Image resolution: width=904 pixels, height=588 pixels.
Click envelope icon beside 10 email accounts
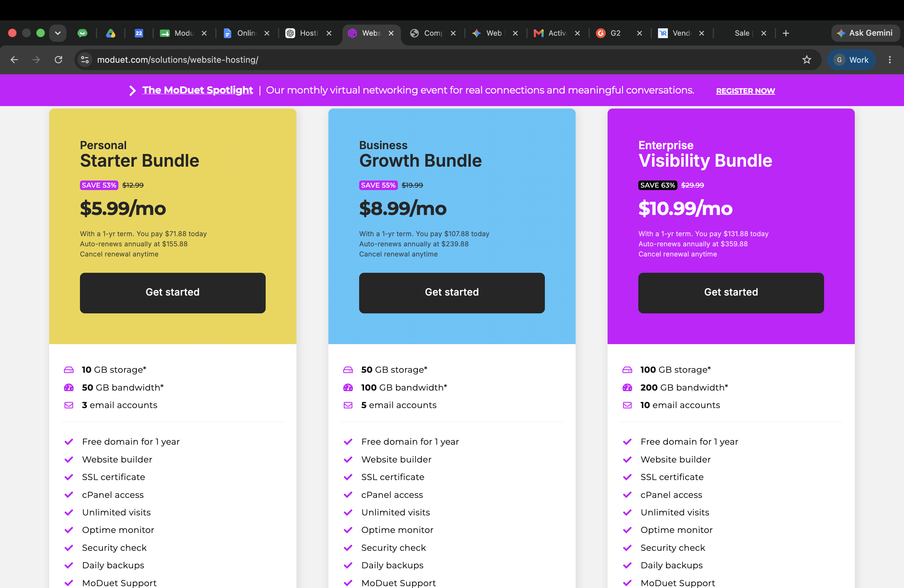[627, 405]
